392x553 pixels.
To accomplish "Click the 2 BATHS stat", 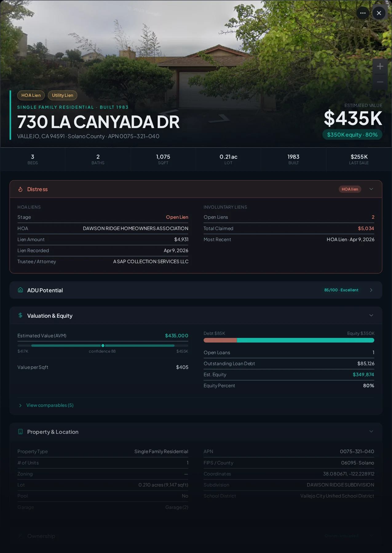I will point(98,159).
